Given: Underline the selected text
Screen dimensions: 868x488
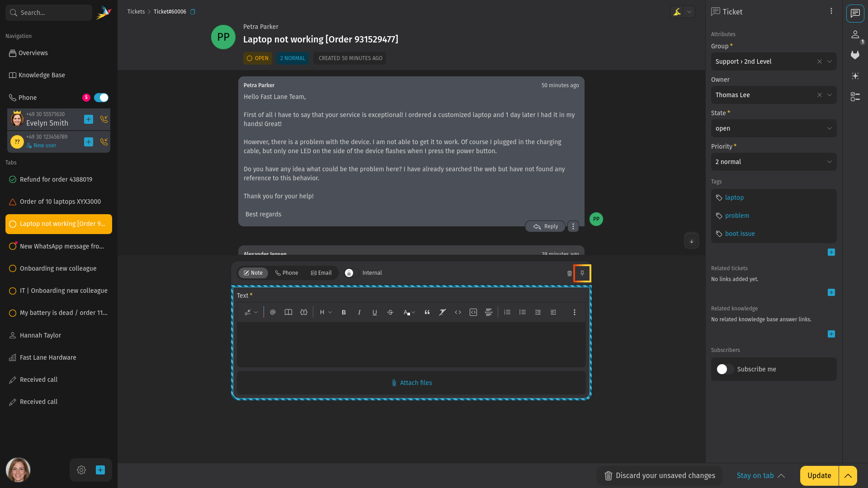Looking at the screenshot, I should tap(374, 312).
